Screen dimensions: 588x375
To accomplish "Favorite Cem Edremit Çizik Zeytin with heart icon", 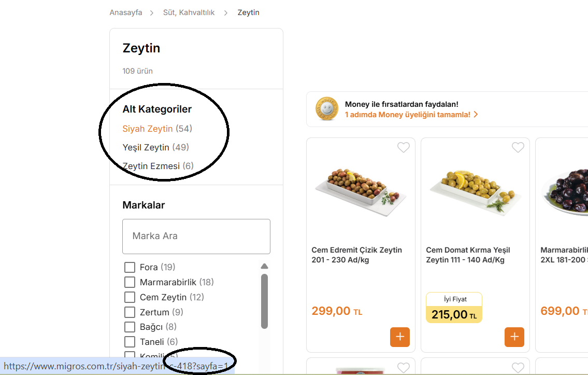I will 404,147.
